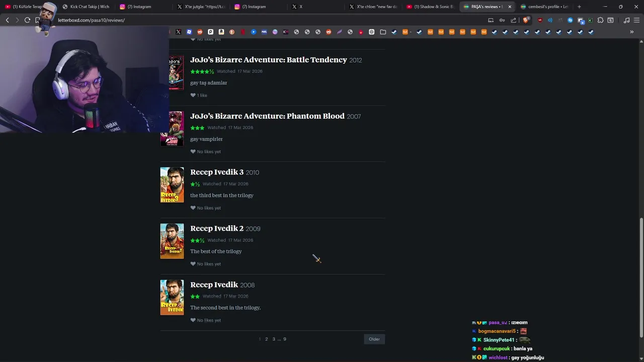Like the Recep Ivedik 2 review heart
Image resolution: width=644 pixels, height=362 pixels.
tap(193, 264)
